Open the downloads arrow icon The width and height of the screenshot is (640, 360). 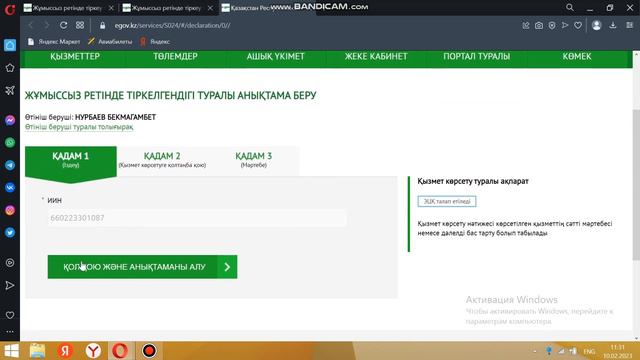tap(613, 25)
